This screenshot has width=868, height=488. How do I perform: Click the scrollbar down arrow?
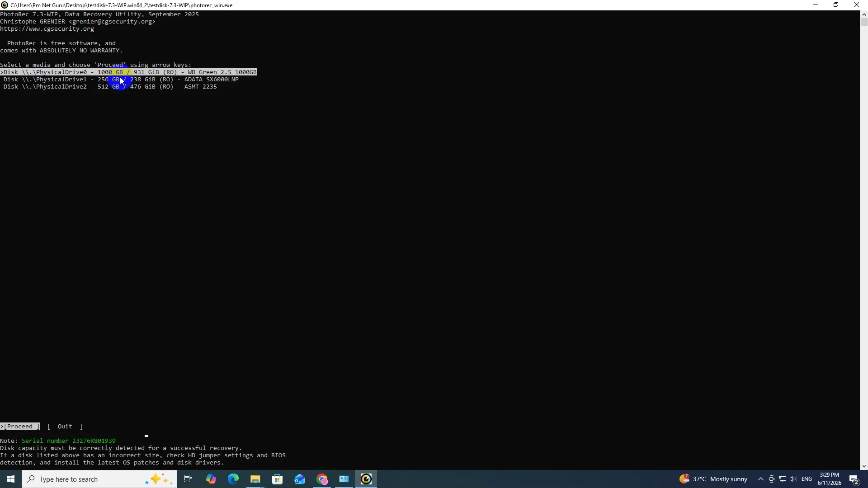(x=864, y=466)
